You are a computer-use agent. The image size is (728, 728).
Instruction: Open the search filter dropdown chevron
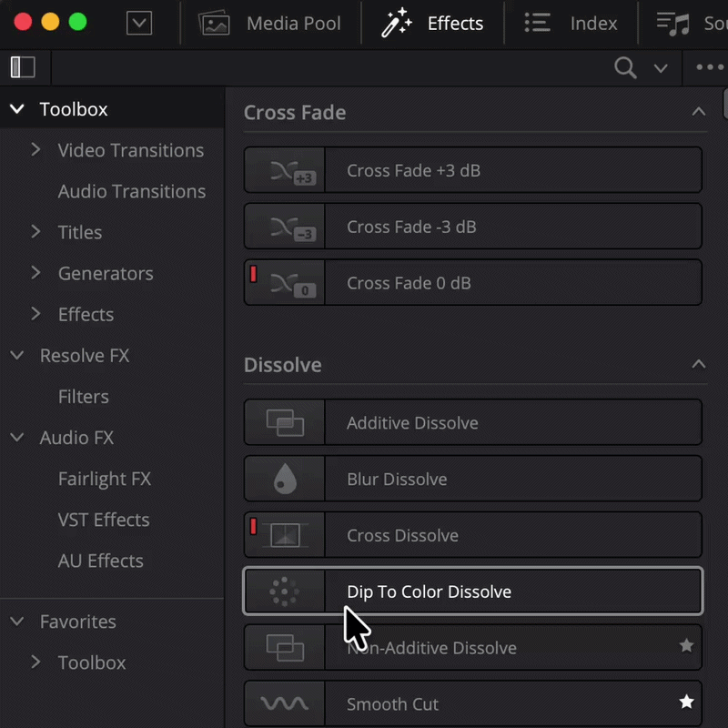click(661, 69)
